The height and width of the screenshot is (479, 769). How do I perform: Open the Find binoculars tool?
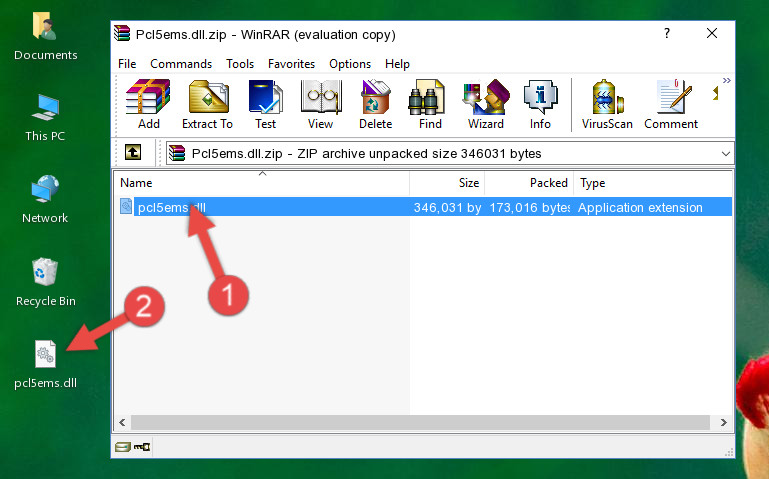[430, 104]
